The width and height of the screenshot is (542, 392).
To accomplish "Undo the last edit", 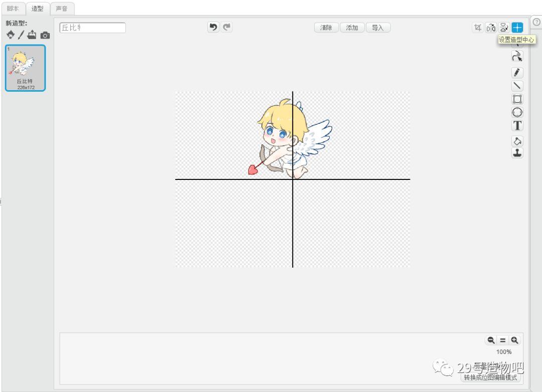I will [x=214, y=27].
